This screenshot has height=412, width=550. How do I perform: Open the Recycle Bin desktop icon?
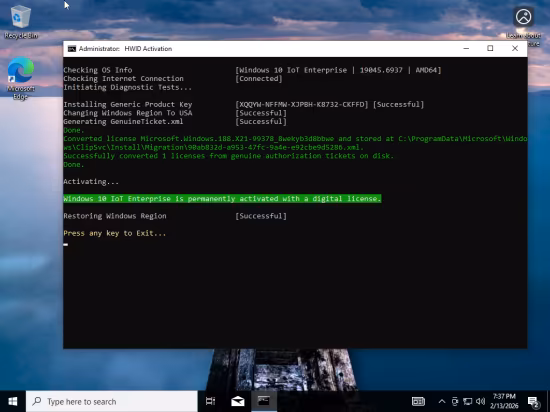click(21, 22)
